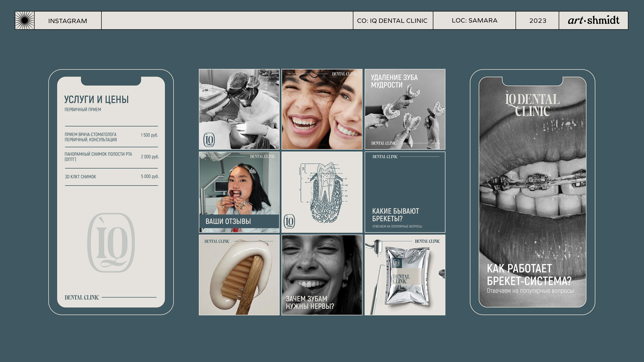Open the Какие бывают брекеты? post
This screenshot has height=362, width=644.
tap(405, 192)
